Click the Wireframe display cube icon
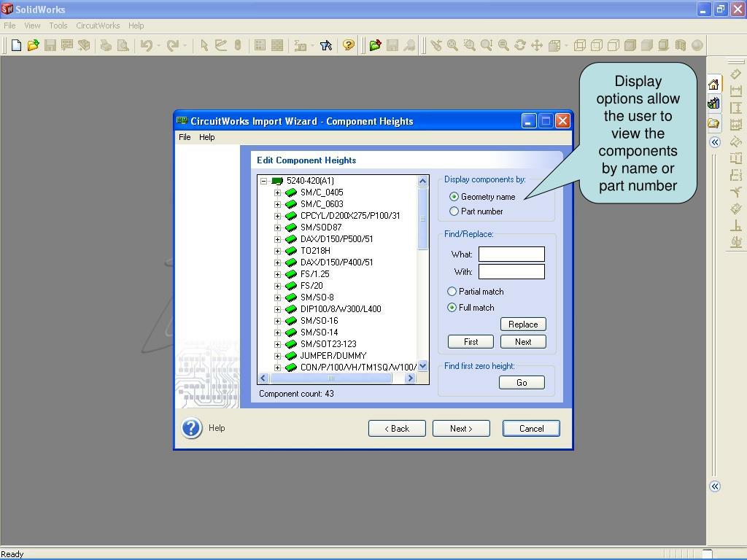The image size is (747, 560). (580, 45)
